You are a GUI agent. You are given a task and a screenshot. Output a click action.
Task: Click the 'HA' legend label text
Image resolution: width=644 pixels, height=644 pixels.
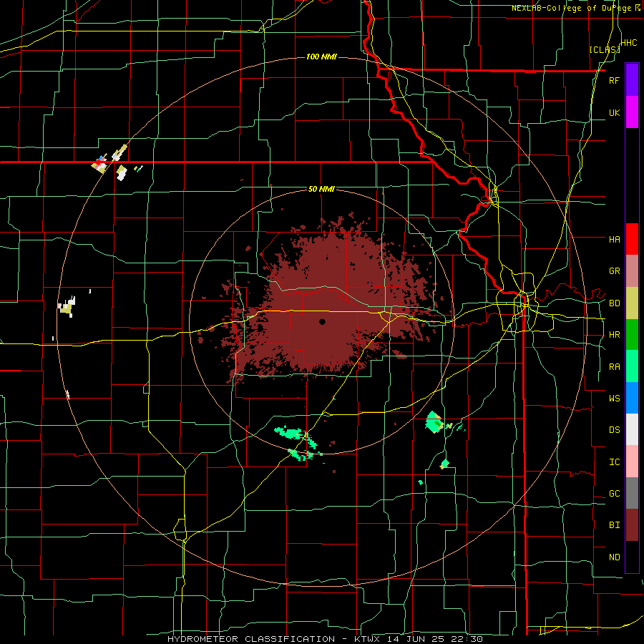click(614, 240)
